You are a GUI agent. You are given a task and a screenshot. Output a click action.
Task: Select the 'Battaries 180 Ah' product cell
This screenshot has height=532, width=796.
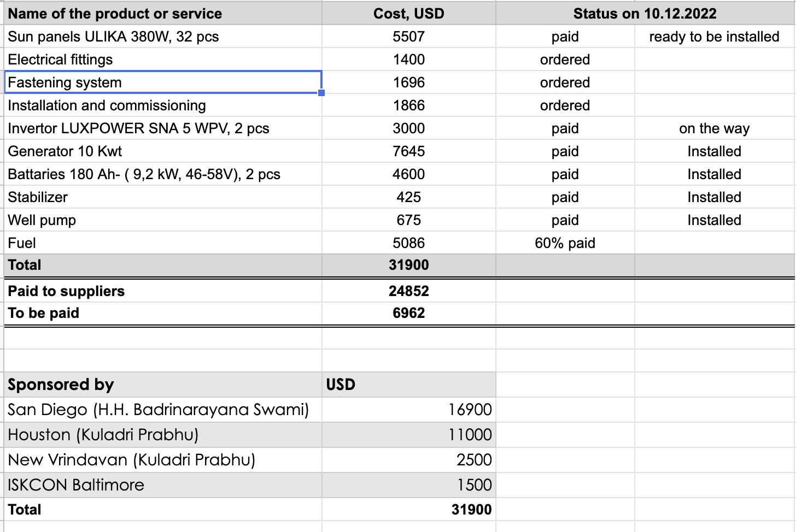163,174
